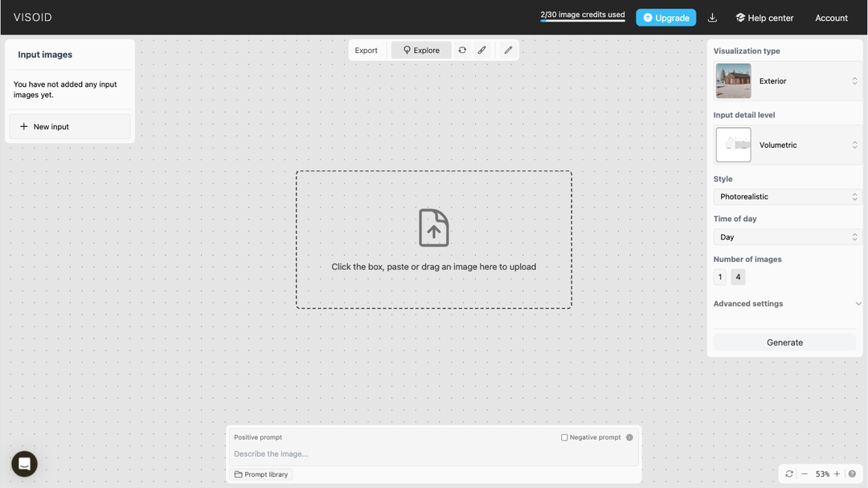Click the Upgrade button
Screen dimensions: 868x488
pos(665,17)
